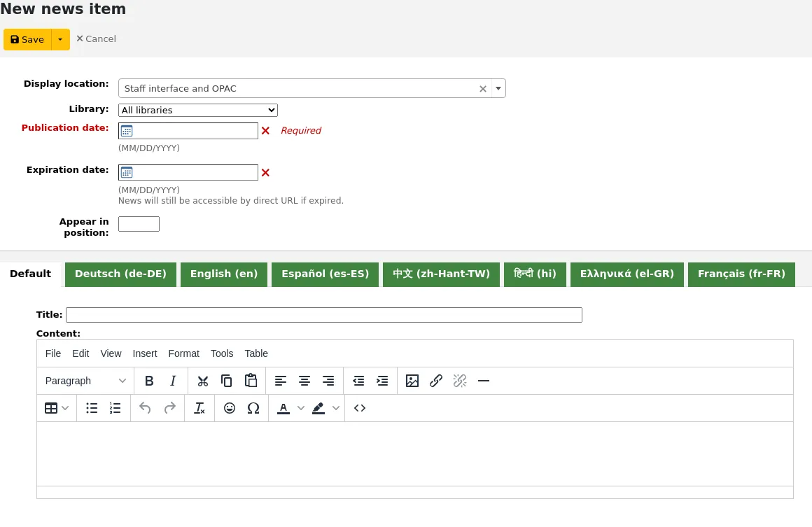Screen dimensions: 812x527
Task: Open the table insert icon
Action: 50,409
